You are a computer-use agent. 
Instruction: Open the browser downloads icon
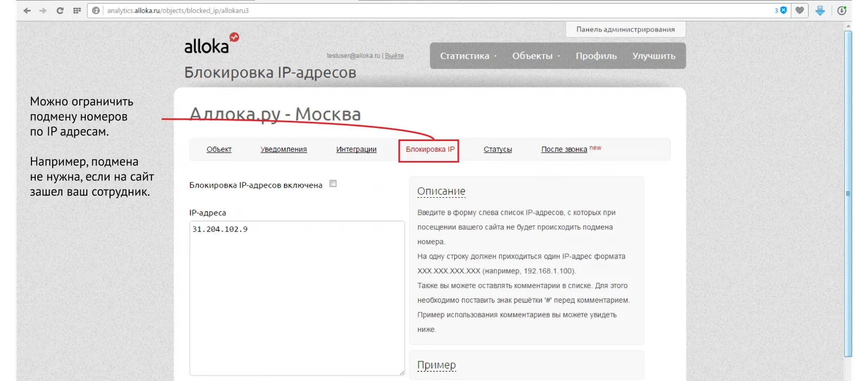click(x=841, y=10)
